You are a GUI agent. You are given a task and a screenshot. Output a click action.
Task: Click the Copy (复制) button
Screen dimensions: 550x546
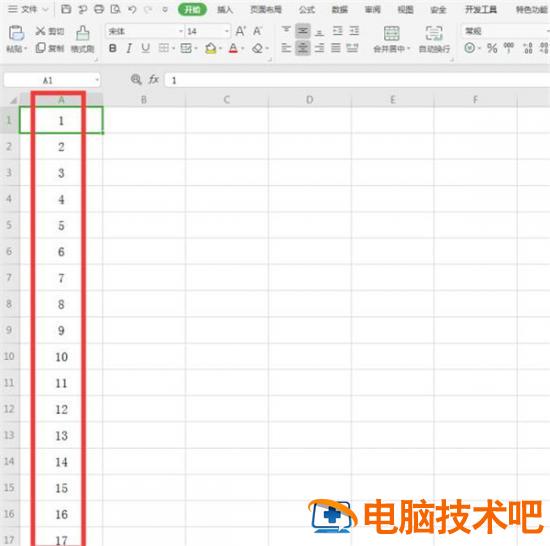(49, 48)
